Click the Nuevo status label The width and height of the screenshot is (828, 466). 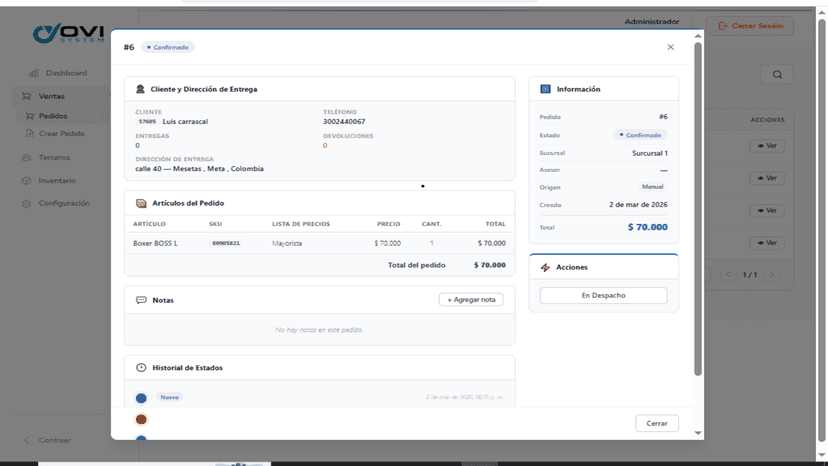tap(170, 397)
